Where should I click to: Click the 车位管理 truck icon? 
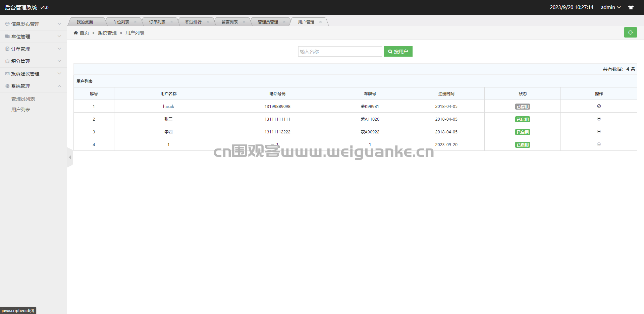(x=7, y=37)
